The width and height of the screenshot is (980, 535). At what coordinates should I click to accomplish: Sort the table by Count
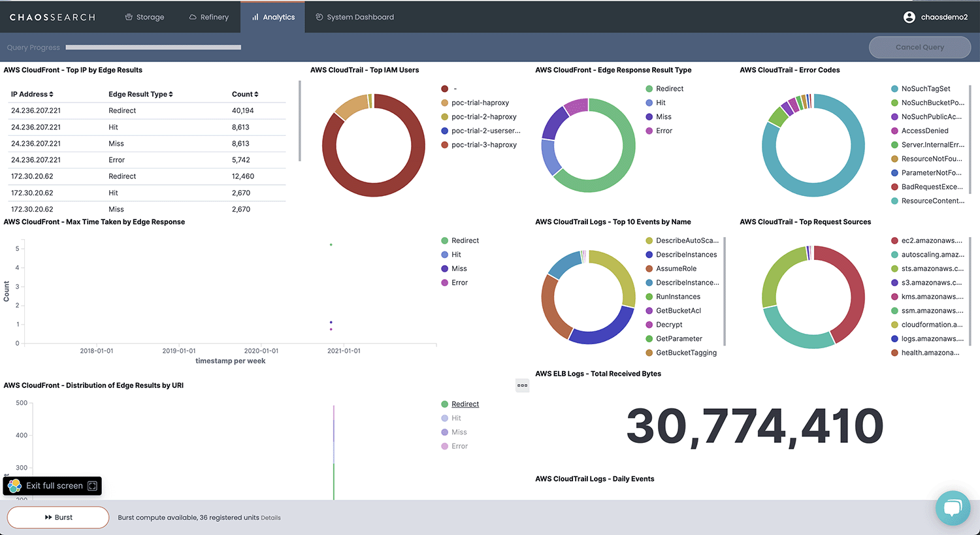(x=244, y=93)
